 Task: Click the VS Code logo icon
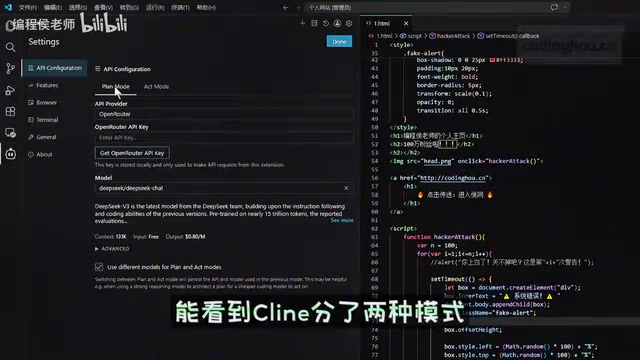[x=8, y=7]
